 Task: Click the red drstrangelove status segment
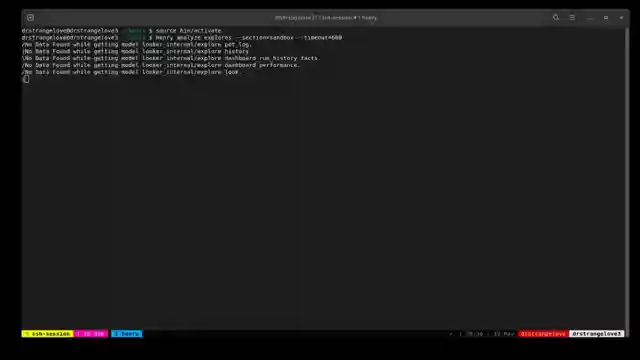tap(543, 334)
